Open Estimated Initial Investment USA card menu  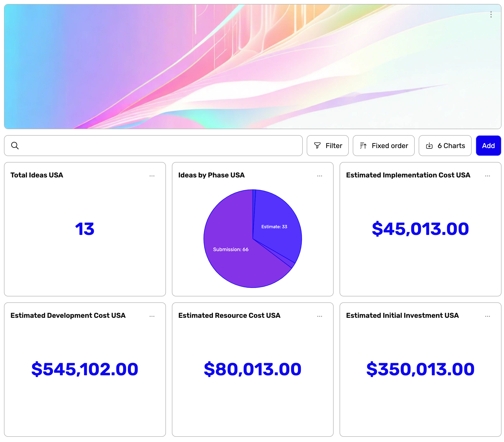(x=487, y=316)
